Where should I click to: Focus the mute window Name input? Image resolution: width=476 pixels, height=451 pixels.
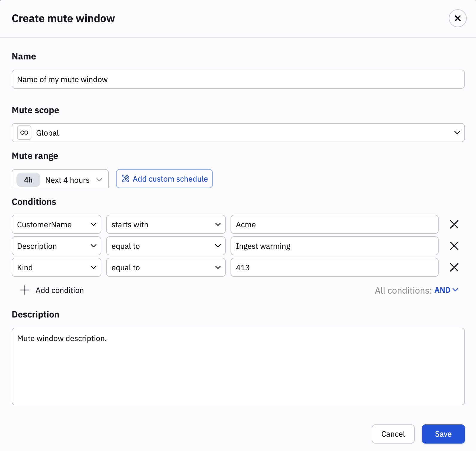(238, 79)
